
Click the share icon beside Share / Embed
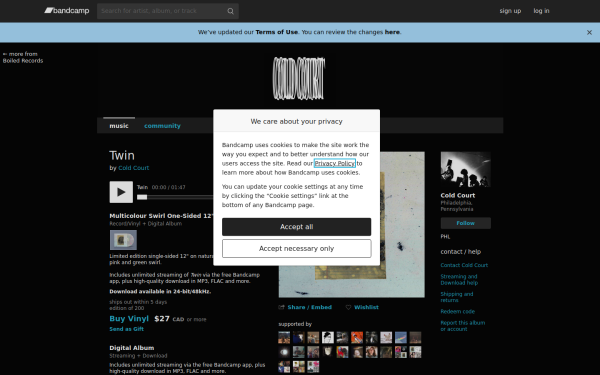pos(282,307)
